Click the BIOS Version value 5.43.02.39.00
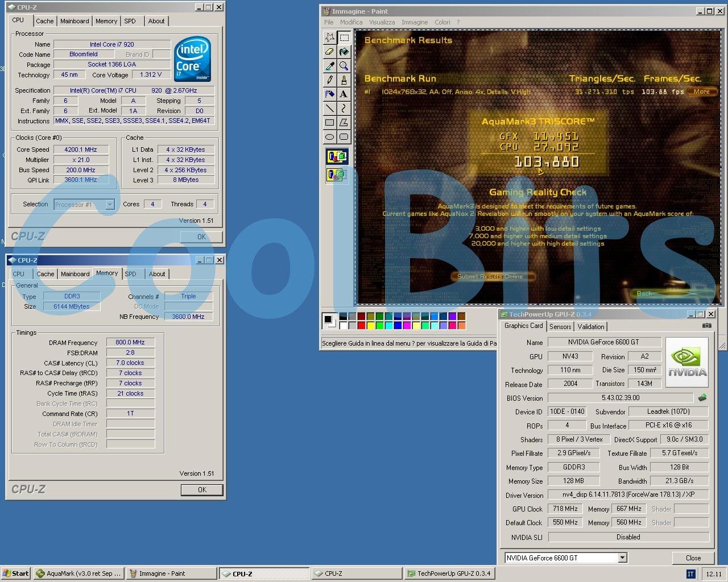 [621, 398]
